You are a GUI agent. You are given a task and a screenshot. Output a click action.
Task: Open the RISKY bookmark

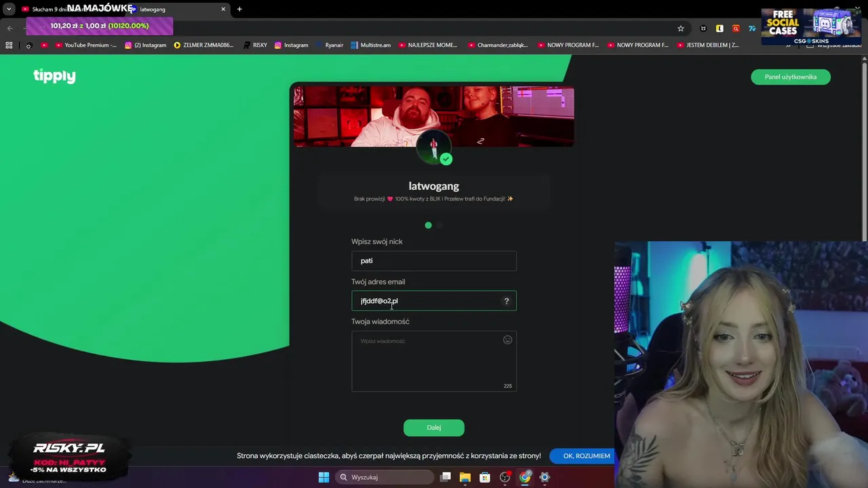(x=255, y=45)
